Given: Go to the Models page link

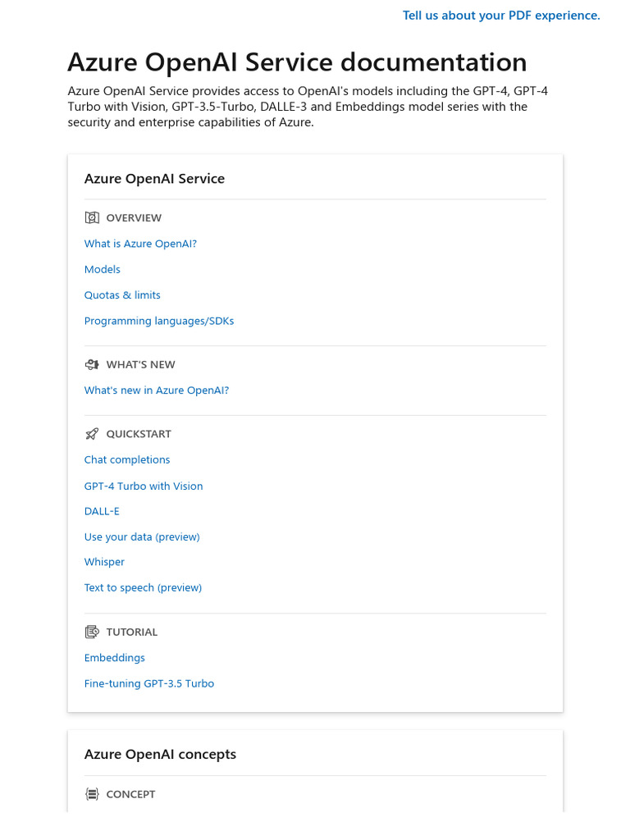Looking at the screenshot, I should (x=103, y=269).
